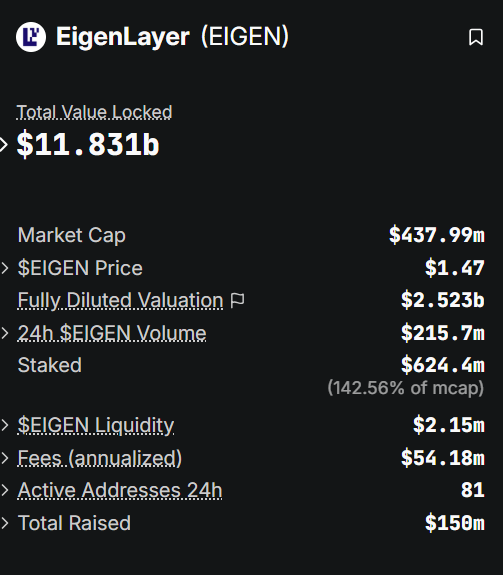Screen dimensions: 503x575
Task: Click the Fees (annualized) label
Action: [100, 458]
